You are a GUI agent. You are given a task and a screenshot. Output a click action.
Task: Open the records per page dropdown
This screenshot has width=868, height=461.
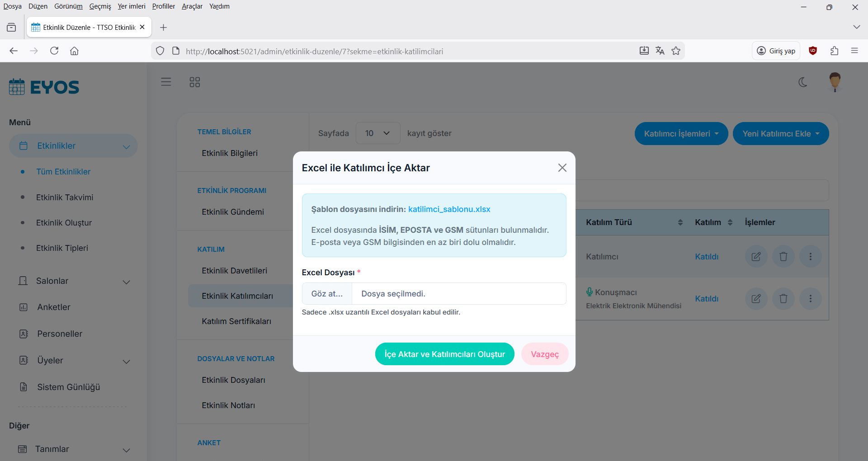[377, 133]
